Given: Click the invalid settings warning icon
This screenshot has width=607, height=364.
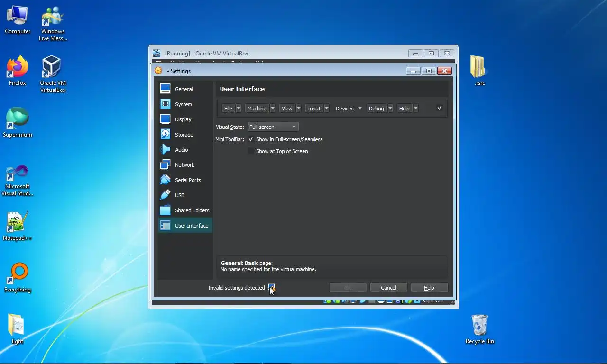Looking at the screenshot, I should coord(271,287).
